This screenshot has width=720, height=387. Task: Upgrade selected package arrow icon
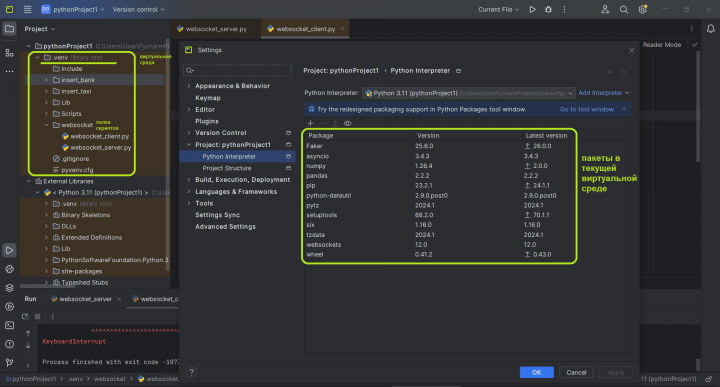click(335, 123)
